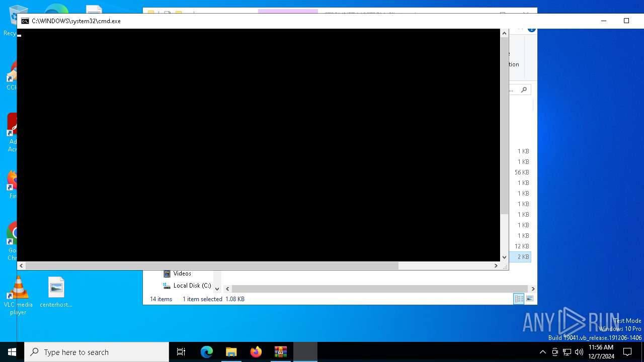
Task: Switch Explorer to large icons view
Action: point(529,299)
